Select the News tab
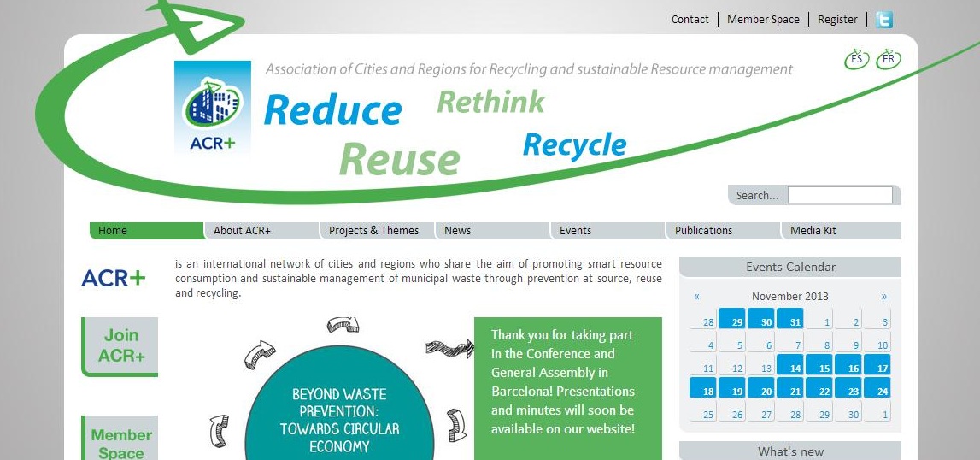The width and height of the screenshot is (980, 460). point(458,231)
